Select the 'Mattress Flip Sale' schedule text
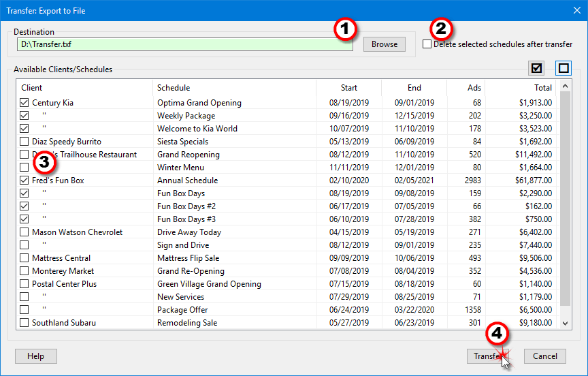Image resolution: width=588 pixels, height=376 pixels. (x=189, y=258)
